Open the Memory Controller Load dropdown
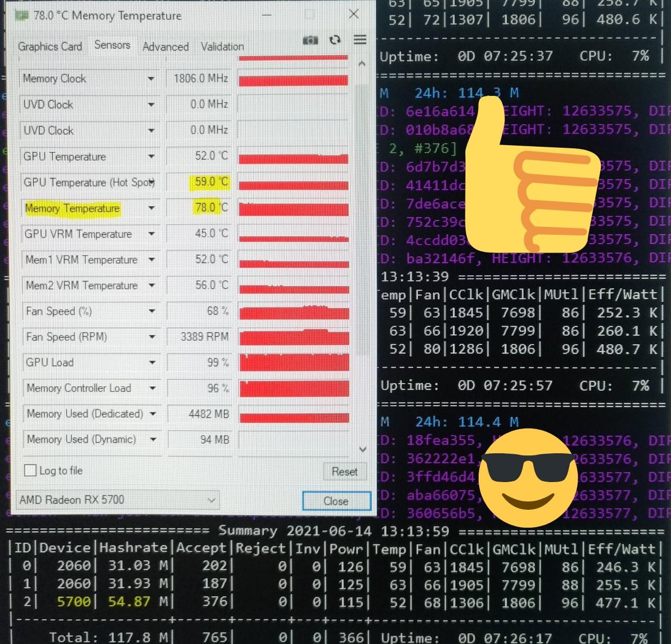671x644 pixels. [x=153, y=388]
